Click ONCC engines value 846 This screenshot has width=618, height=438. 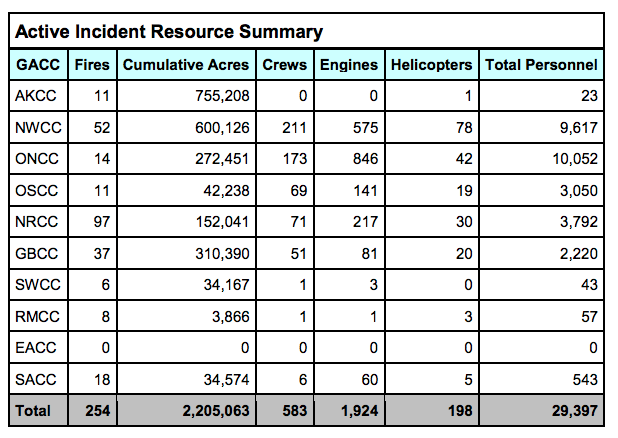(x=365, y=158)
